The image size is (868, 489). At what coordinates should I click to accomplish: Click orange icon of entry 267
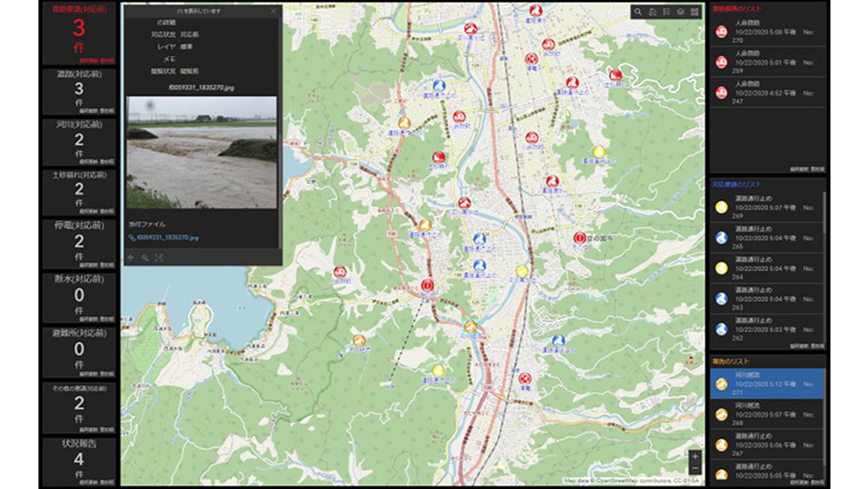click(721, 445)
